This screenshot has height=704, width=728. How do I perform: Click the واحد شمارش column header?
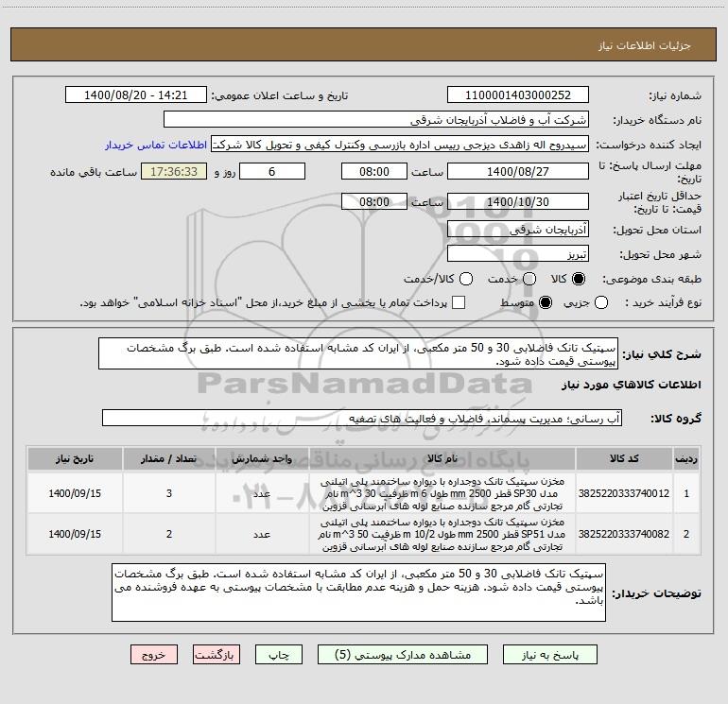262,458
